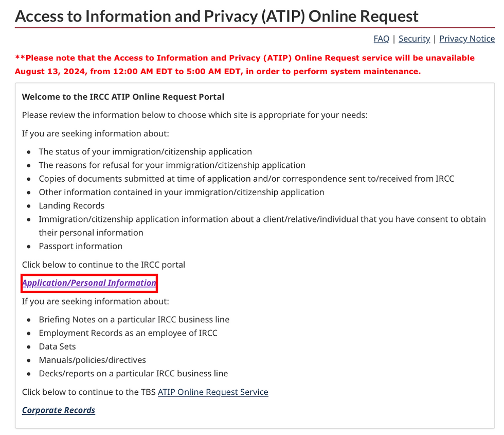The height and width of the screenshot is (435, 504).
Task: Click 'Decks/reports on a particular IRCC business line'
Action: (x=133, y=374)
